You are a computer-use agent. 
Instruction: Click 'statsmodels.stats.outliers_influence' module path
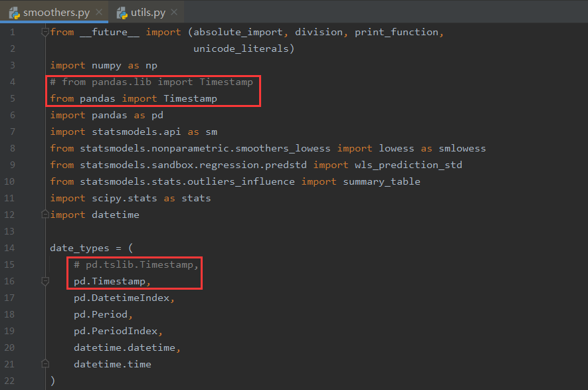tap(187, 181)
